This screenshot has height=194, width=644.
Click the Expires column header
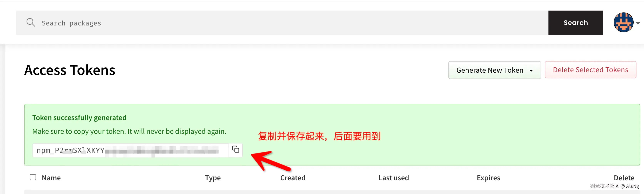(488, 178)
